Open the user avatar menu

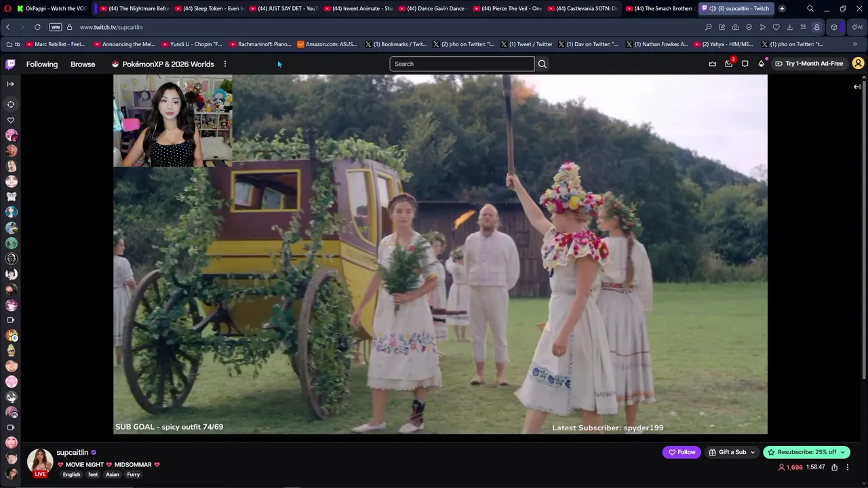point(858,64)
